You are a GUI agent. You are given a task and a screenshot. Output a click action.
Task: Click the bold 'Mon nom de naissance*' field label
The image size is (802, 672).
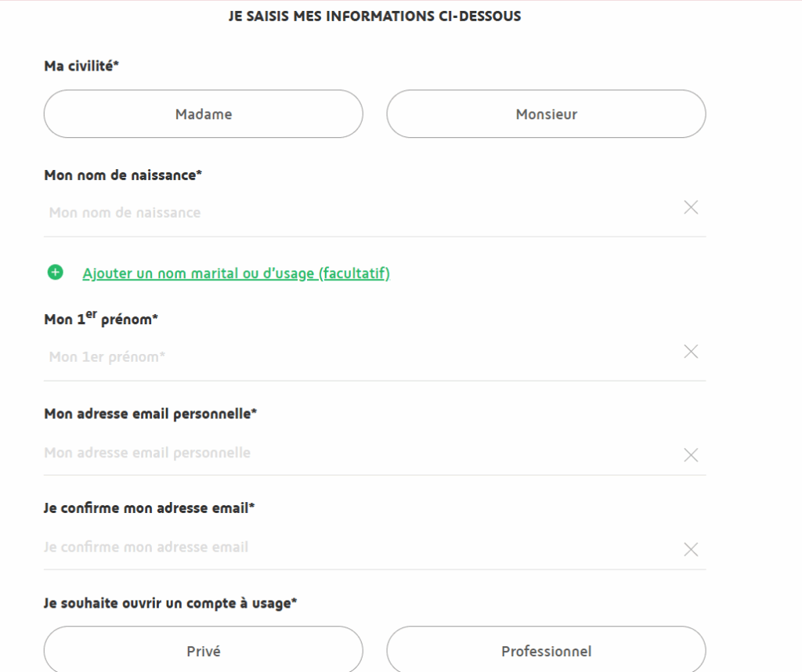[123, 175]
